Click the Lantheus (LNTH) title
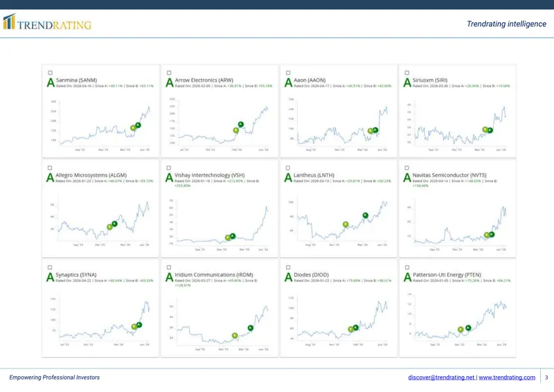Image resolution: width=554 pixels, height=392 pixels. tap(314, 175)
